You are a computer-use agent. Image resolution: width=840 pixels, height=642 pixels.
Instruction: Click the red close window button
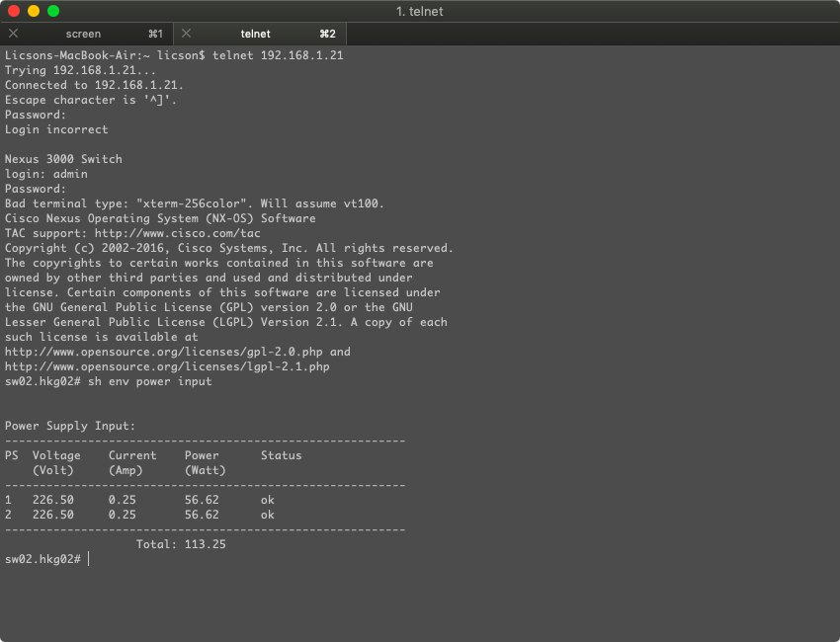tap(14, 11)
